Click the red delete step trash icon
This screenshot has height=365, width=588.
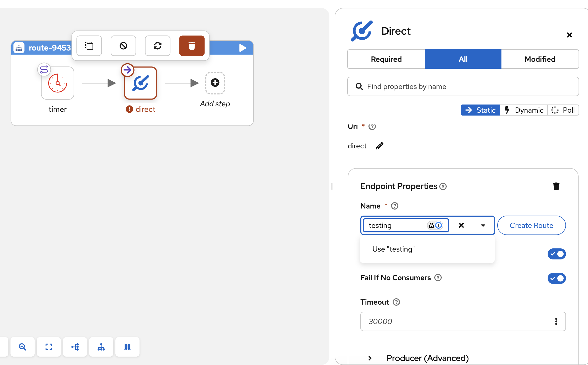tap(192, 46)
